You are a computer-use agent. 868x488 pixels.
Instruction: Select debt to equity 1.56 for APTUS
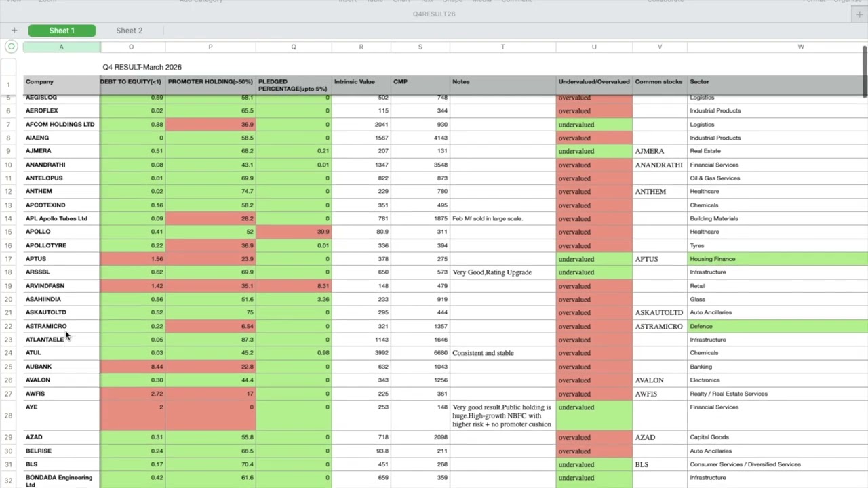(x=132, y=259)
